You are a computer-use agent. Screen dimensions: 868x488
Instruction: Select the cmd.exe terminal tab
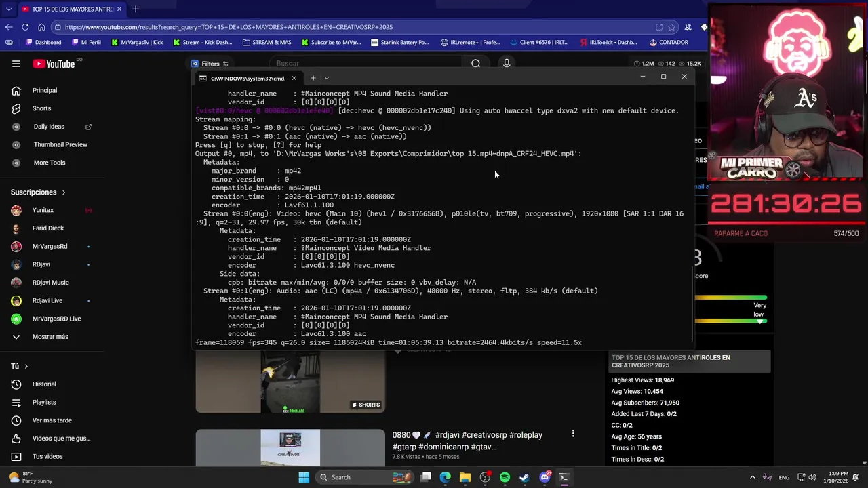[x=248, y=78]
